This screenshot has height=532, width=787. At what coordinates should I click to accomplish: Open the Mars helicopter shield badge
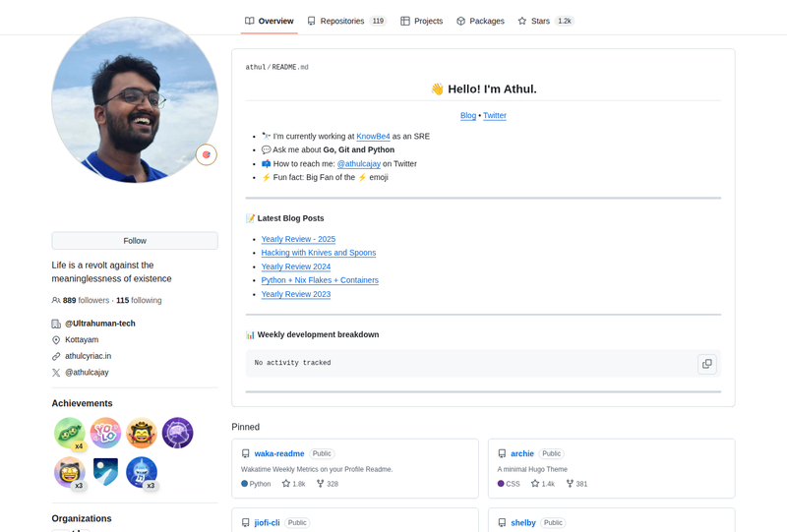105,472
